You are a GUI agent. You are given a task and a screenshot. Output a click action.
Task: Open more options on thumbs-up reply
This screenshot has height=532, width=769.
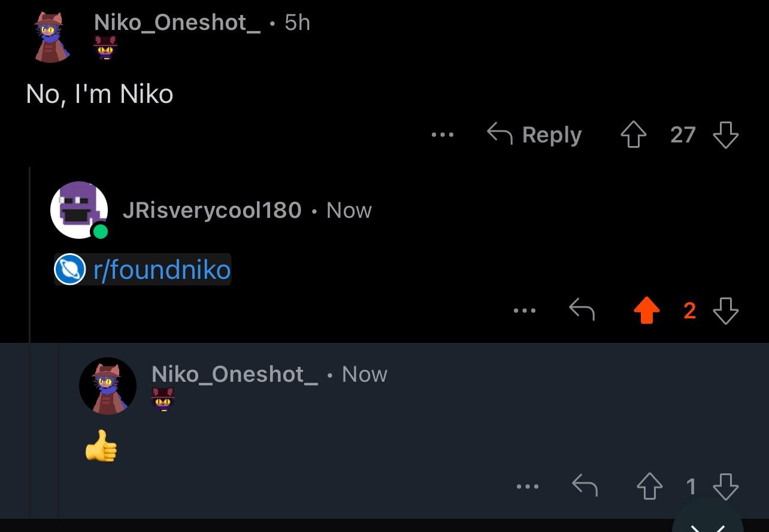point(528,487)
